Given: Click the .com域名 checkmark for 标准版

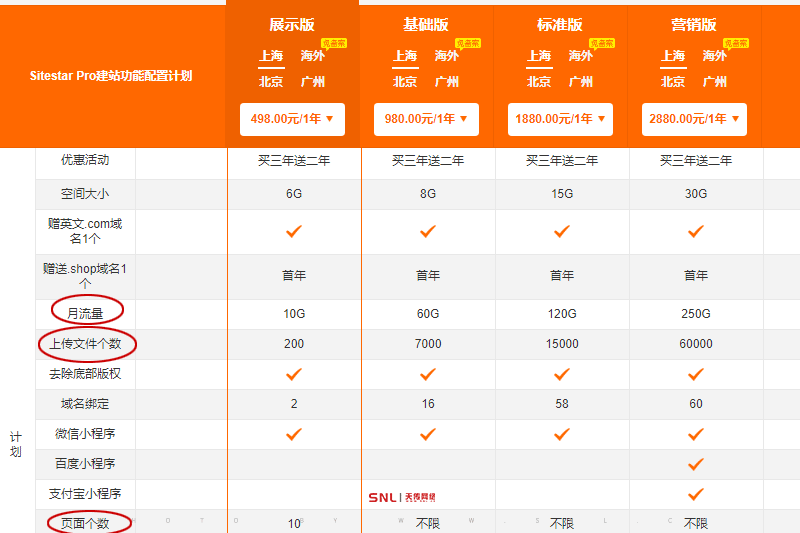Looking at the screenshot, I should point(562,232).
